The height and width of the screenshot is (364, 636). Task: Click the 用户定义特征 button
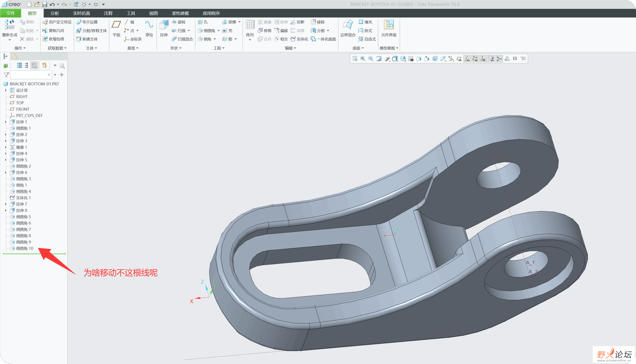coord(57,22)
